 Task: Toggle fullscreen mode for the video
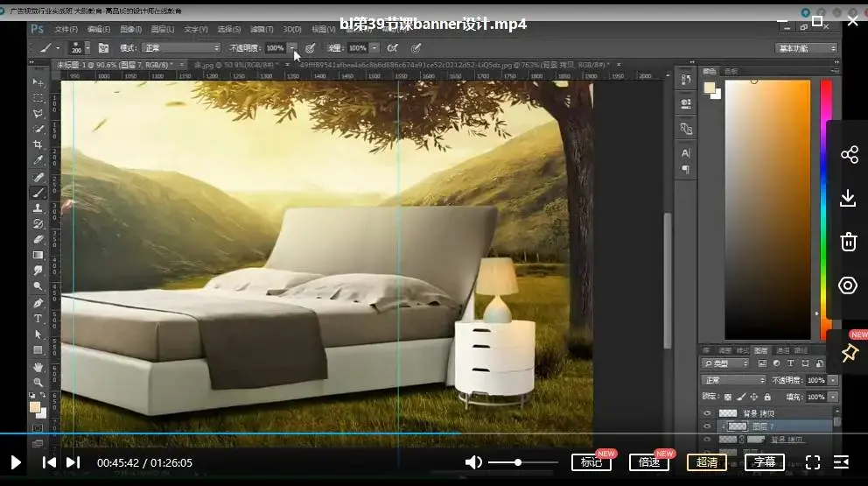coord(812,462)
